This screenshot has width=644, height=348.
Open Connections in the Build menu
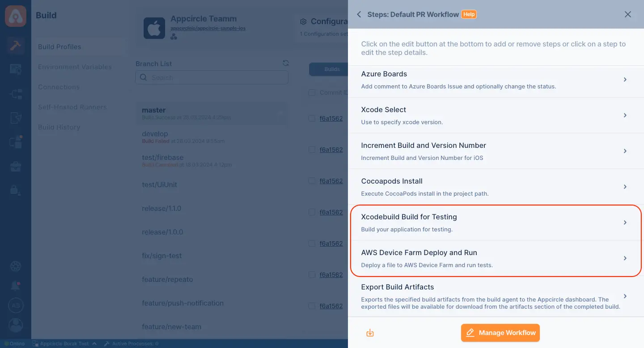point(59,87)
